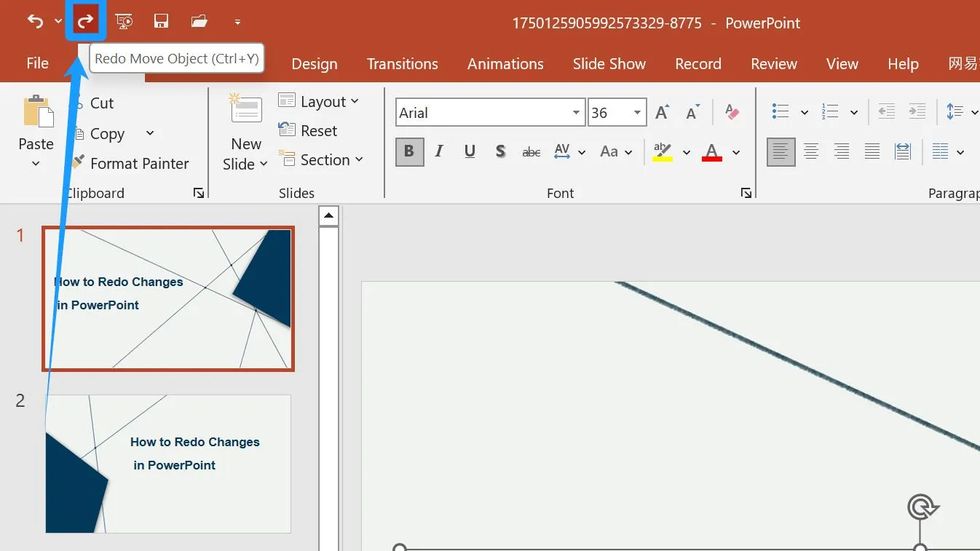This screenshot has width=980, height=551.
Task: Select slide 2 thumbnail in the panel
Action: point(168,464)
